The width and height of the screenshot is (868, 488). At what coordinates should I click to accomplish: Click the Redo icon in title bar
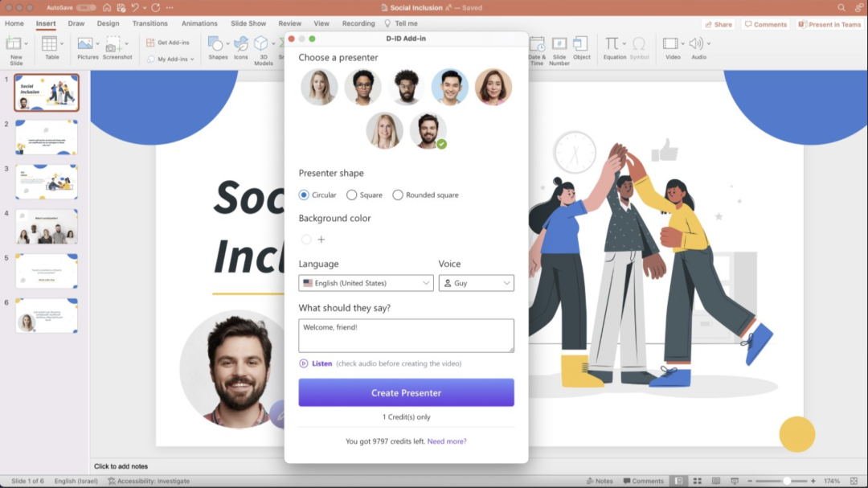pos(156,8)
